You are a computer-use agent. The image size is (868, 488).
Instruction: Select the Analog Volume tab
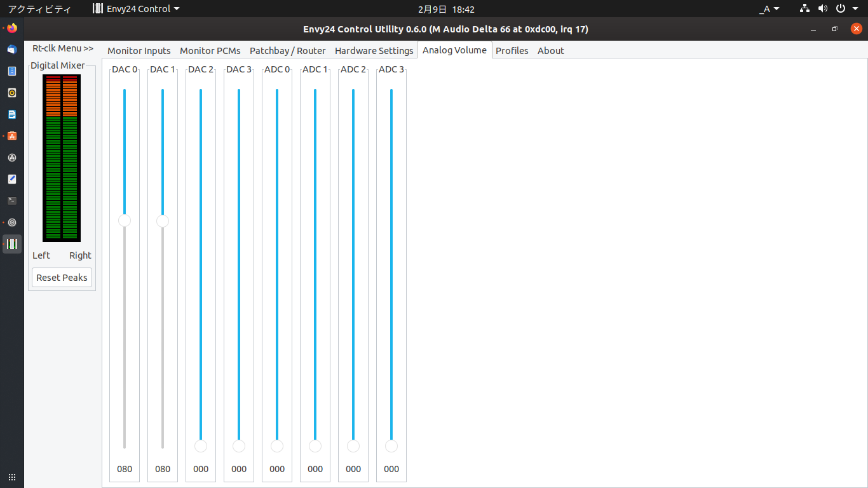click(454, 50)
